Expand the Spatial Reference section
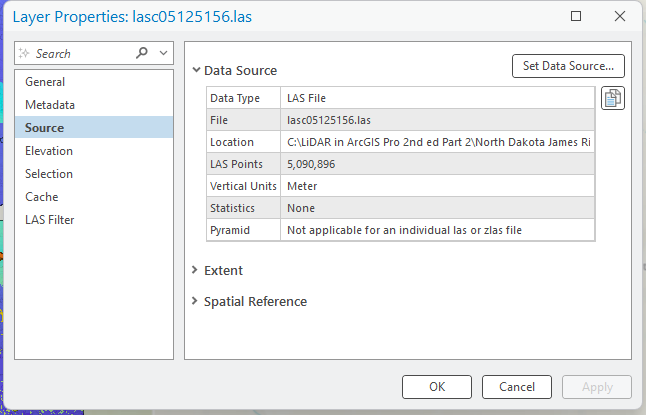This screenshot has width=646, height=415. (x=195, y=301)
